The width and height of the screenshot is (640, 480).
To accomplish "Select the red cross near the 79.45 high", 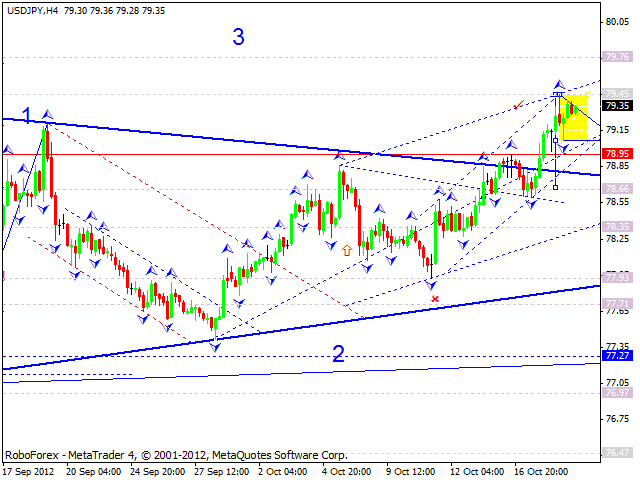I will click(517, 105).
